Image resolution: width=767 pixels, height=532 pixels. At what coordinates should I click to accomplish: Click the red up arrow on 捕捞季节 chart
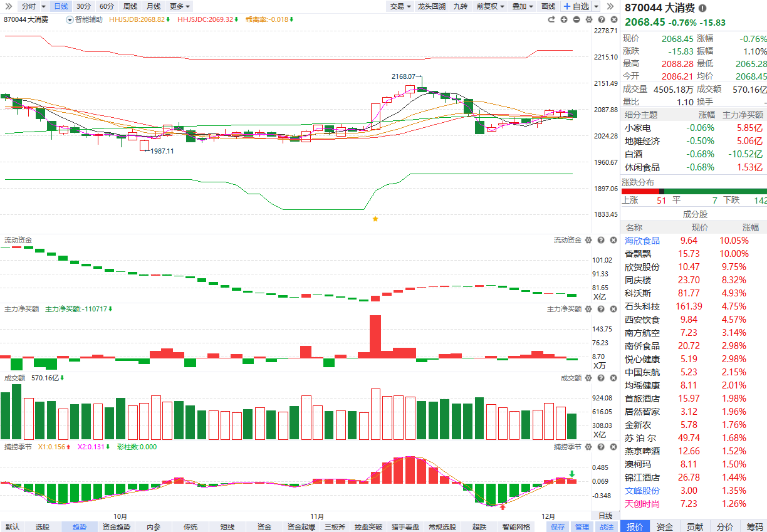click(502, 506)
